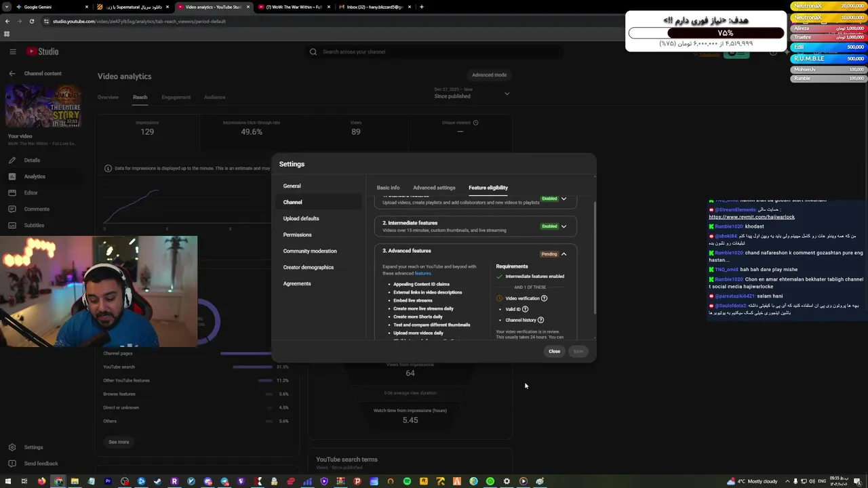Open new browser tab plus button
This screenshot has height=488, width=868.
pyautogui.click(x=422, y=7)
